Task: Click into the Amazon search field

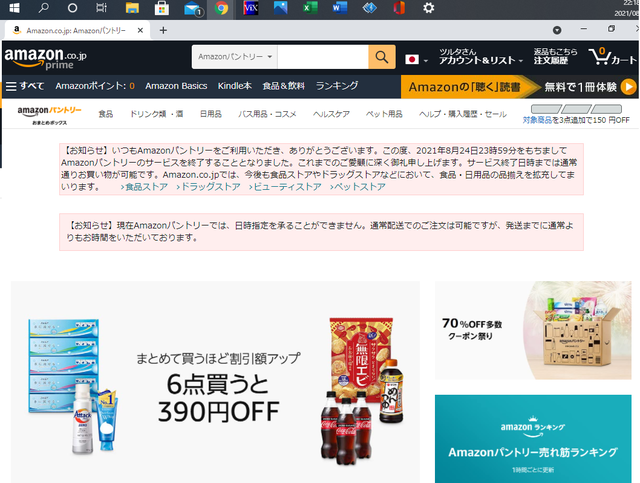Action: pos(323,57)
